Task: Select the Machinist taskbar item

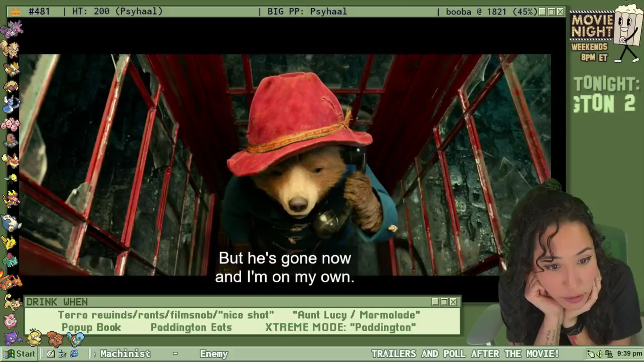Action: coord(125,354)
